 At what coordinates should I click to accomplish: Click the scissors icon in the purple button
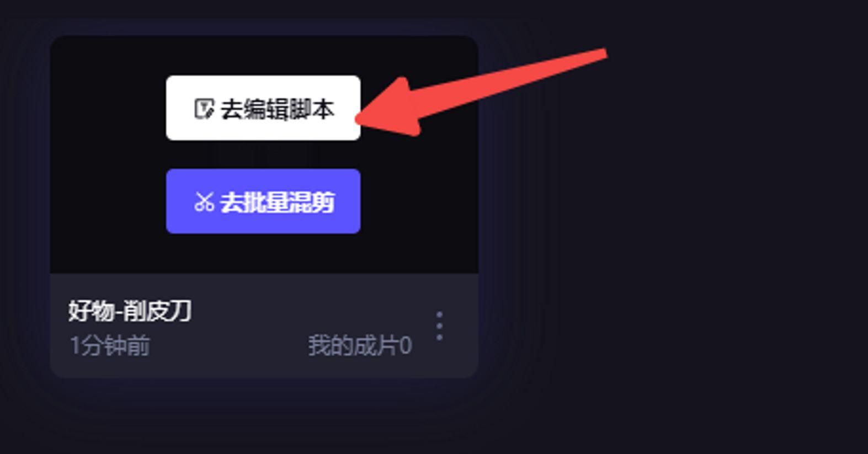[204, 202]
